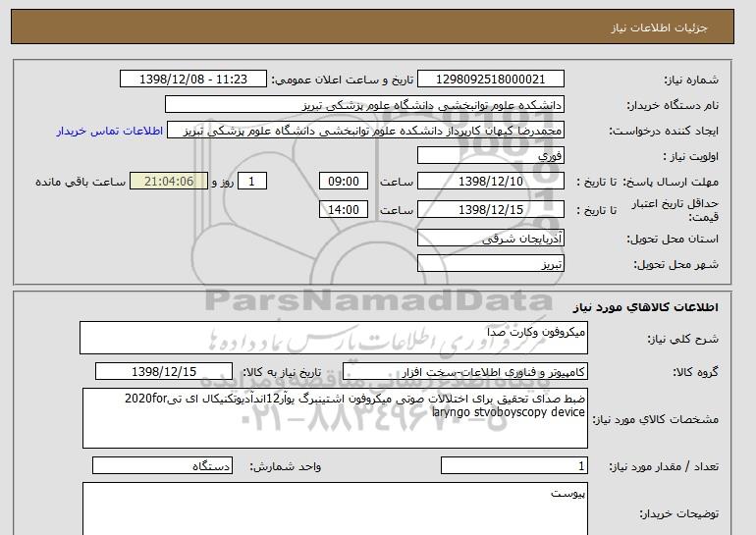
Task: Select delivery city field تبریز
Action: (490, 264)
